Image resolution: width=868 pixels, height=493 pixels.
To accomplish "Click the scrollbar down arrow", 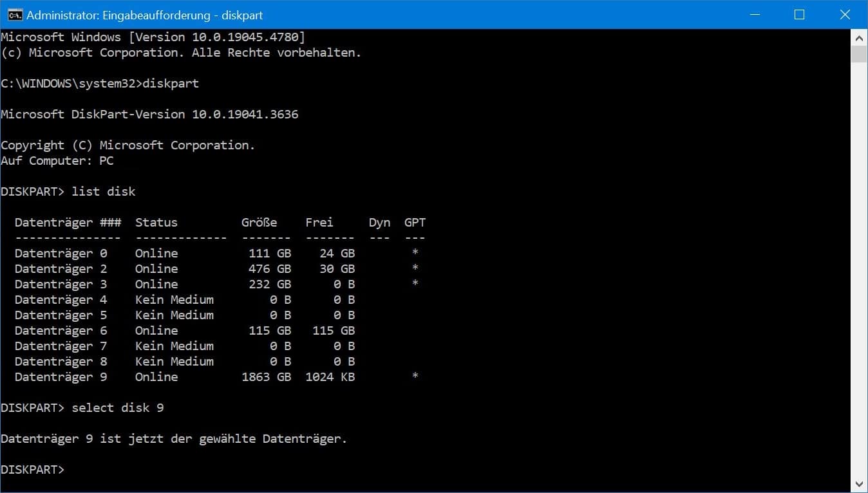I will (x=859, y=483).
